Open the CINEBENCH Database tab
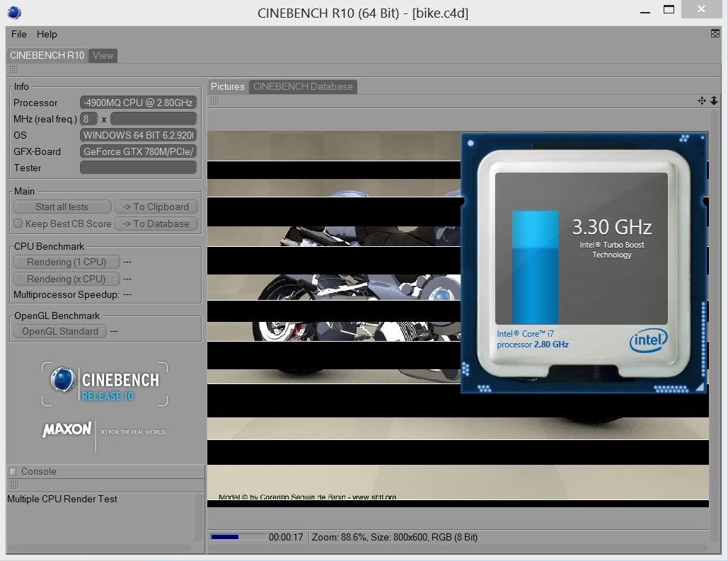Viewport: 728px width, 561px height. pyautogui.click(x=303, y=86)
